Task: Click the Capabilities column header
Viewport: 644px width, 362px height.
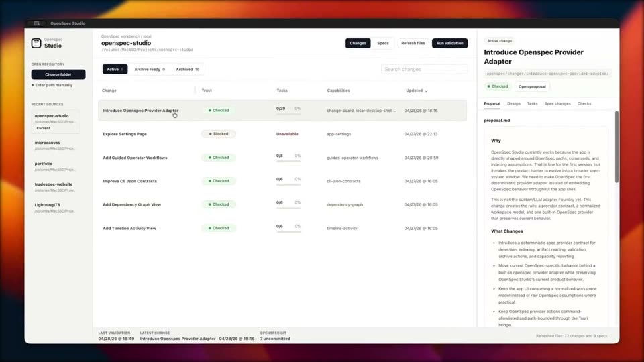Action: point(338,90)
